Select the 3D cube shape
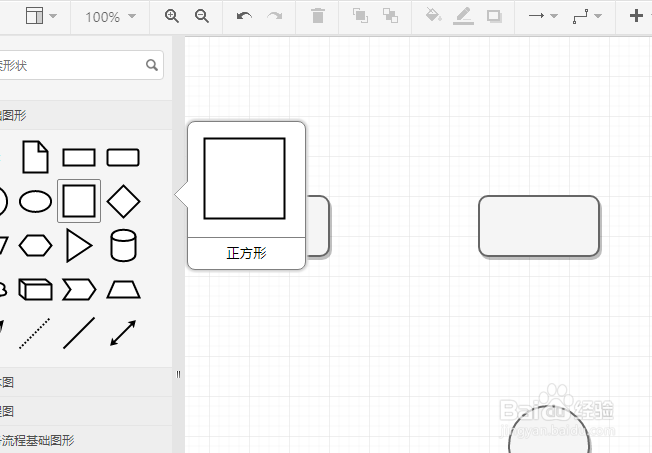The width and height of the screenshot is (652, 453). 35,289
